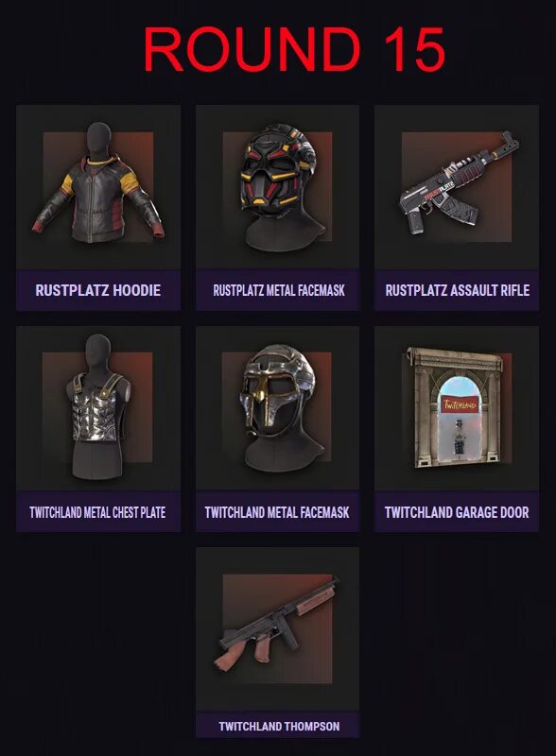The height and width of the screenshot is (756, 556).
Task: Click the TWITCHLAND METAL CHEST PLATE label
Action: [97, 512]
